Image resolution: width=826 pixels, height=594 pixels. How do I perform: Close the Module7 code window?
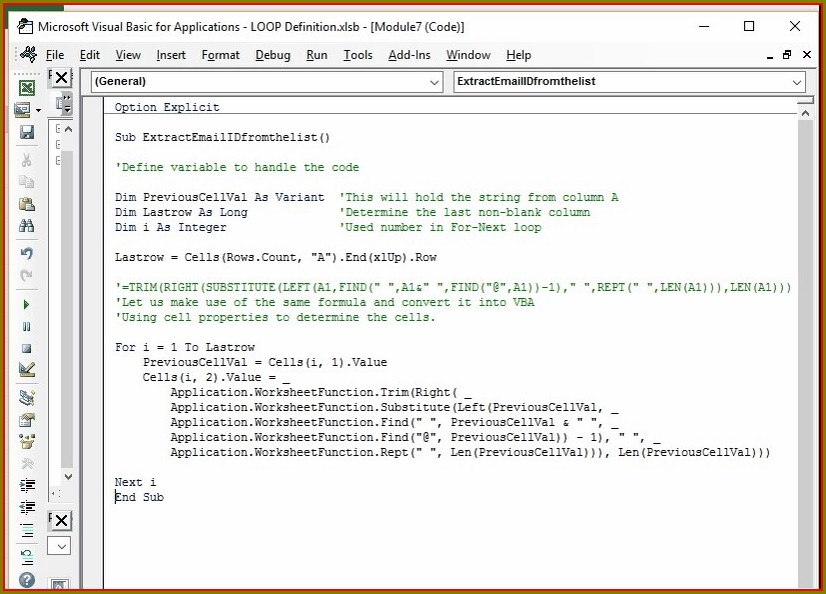[807, 55]
